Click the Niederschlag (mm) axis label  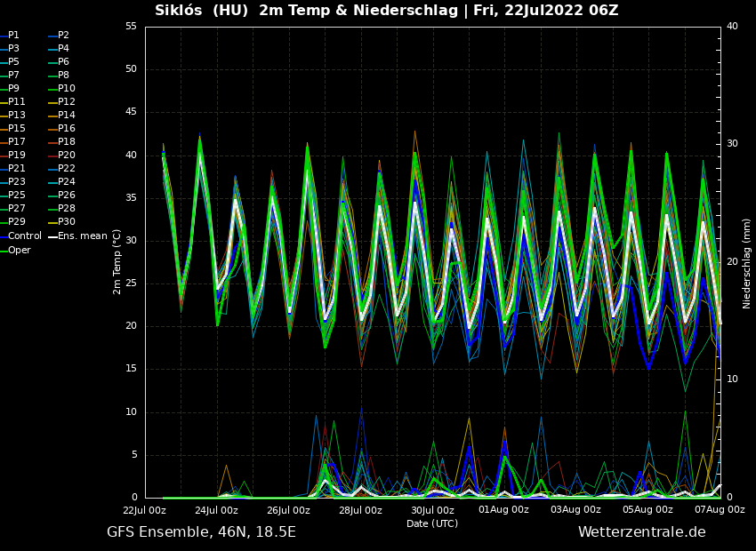[x=747, y=263]
